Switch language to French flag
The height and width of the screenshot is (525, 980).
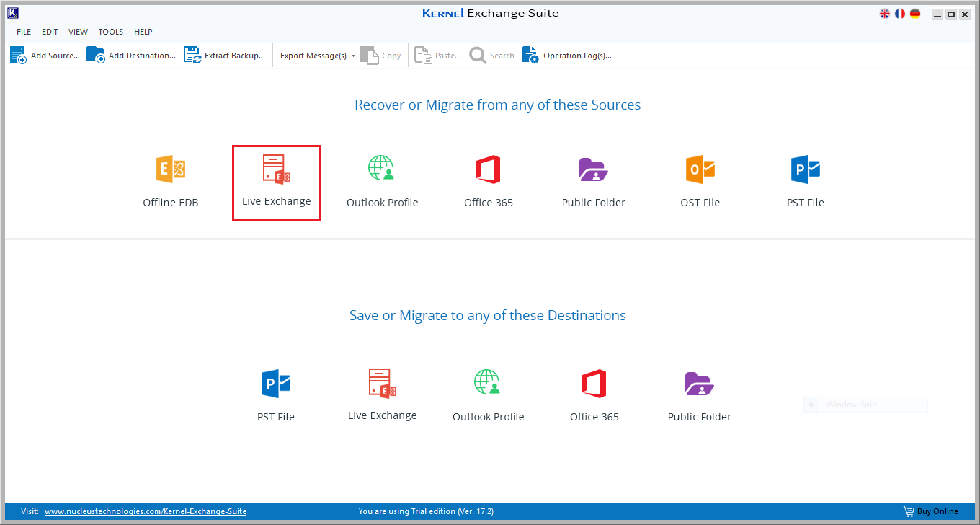point(900,14)
